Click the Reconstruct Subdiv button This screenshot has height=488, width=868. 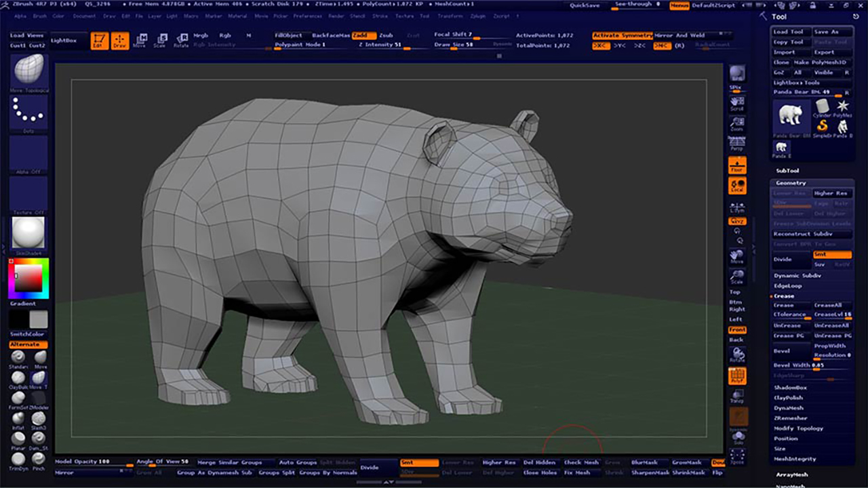coord(802,234)
